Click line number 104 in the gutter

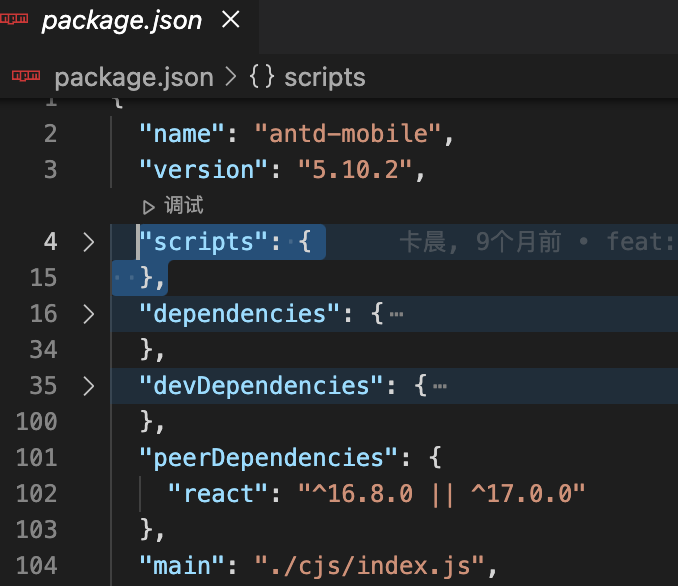(36, 565)
